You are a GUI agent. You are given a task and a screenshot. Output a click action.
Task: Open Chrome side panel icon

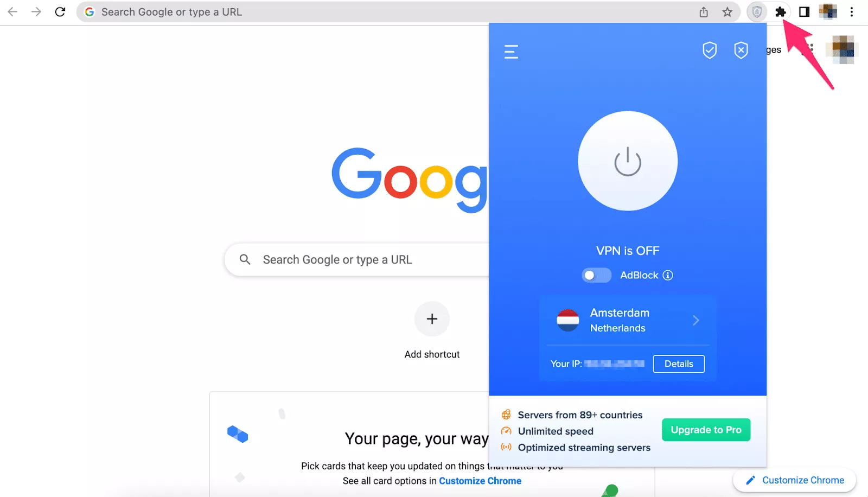(804, 12)
